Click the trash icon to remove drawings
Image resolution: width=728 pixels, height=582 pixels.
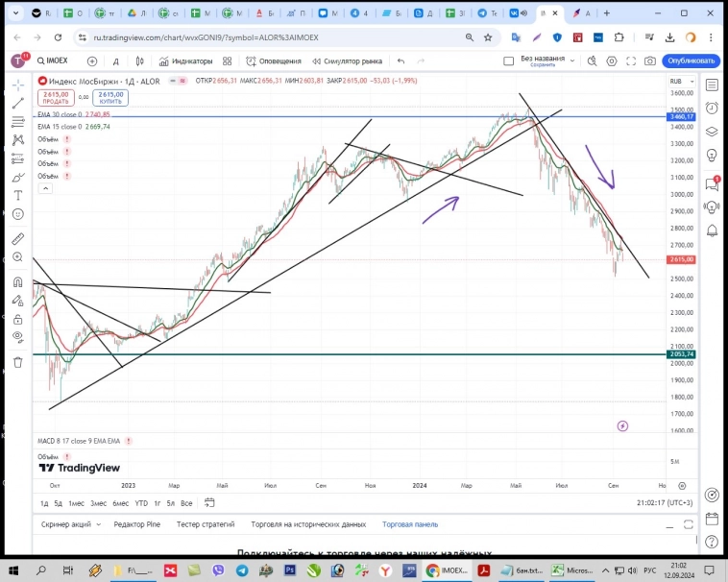(17, 362)
